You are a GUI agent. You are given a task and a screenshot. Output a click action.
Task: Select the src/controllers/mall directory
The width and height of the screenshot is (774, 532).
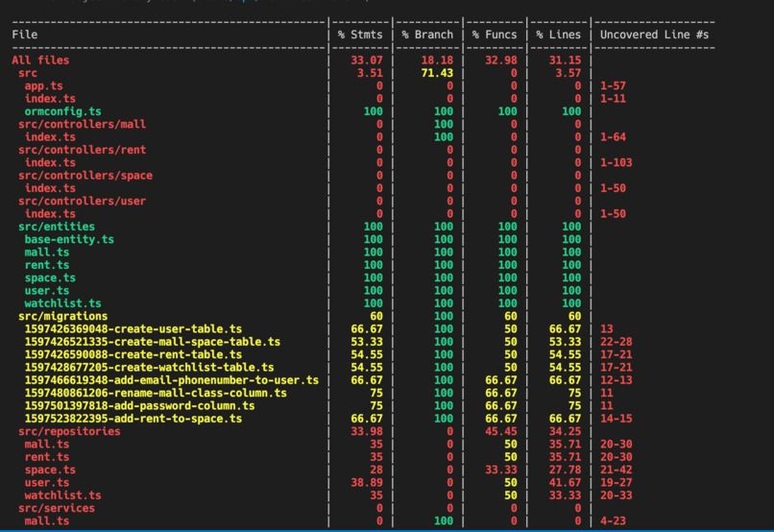coord(82,125)
